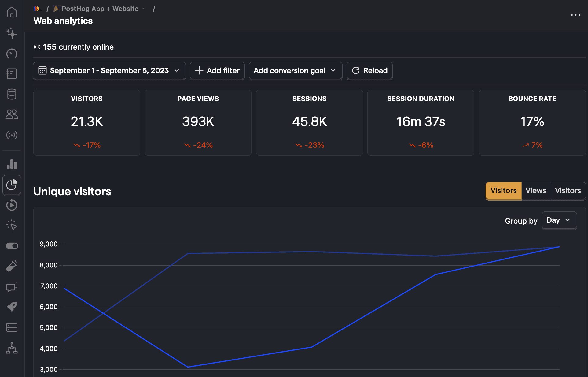Open the data pipelines hierarchy icon
Viewport: 588px width, 377px height.
12,348
